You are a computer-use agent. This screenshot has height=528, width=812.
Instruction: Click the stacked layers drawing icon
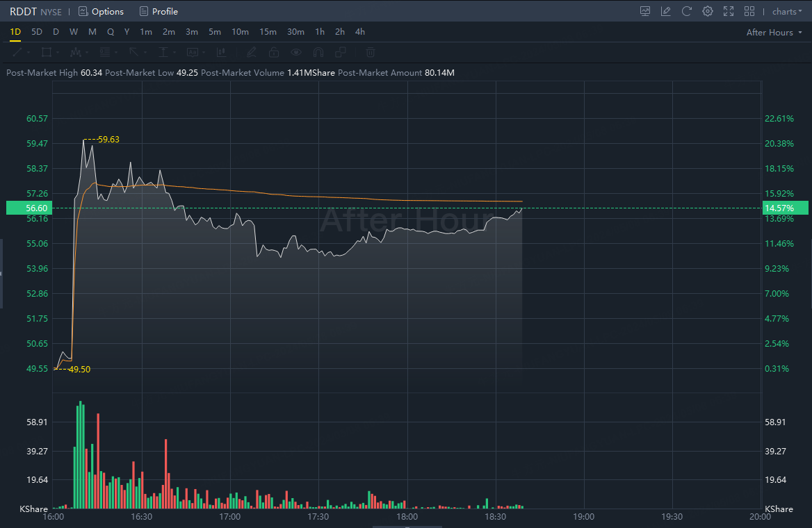tap(340, 52)
